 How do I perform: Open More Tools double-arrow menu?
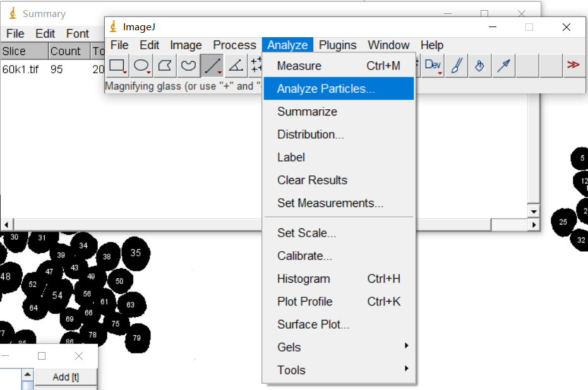point(573,65)
